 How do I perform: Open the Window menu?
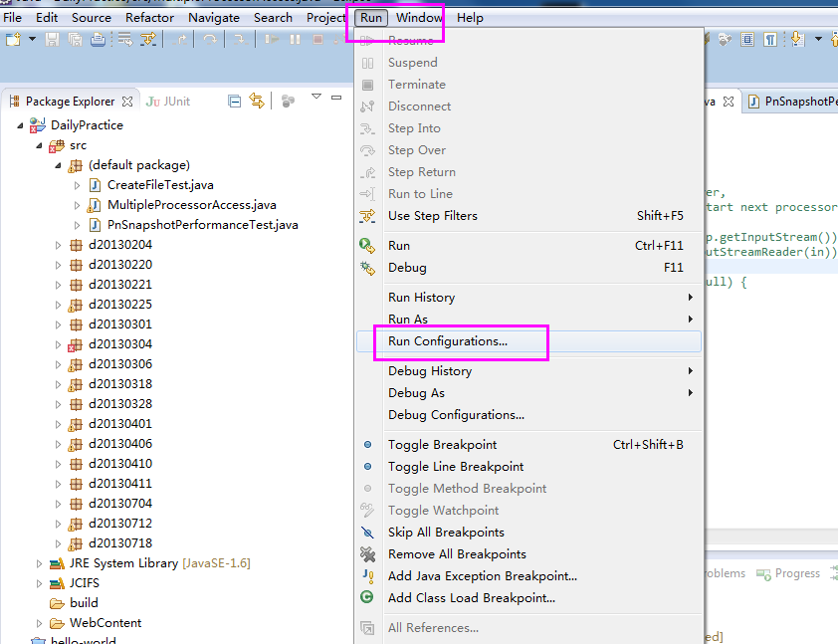pyautogui.click(x=419, y=18)
